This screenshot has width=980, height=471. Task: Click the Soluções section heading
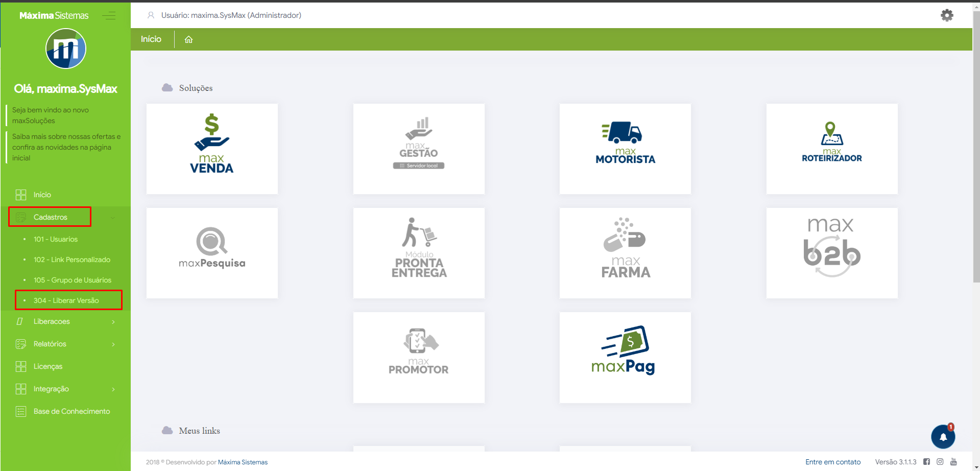tap(196, 88)
